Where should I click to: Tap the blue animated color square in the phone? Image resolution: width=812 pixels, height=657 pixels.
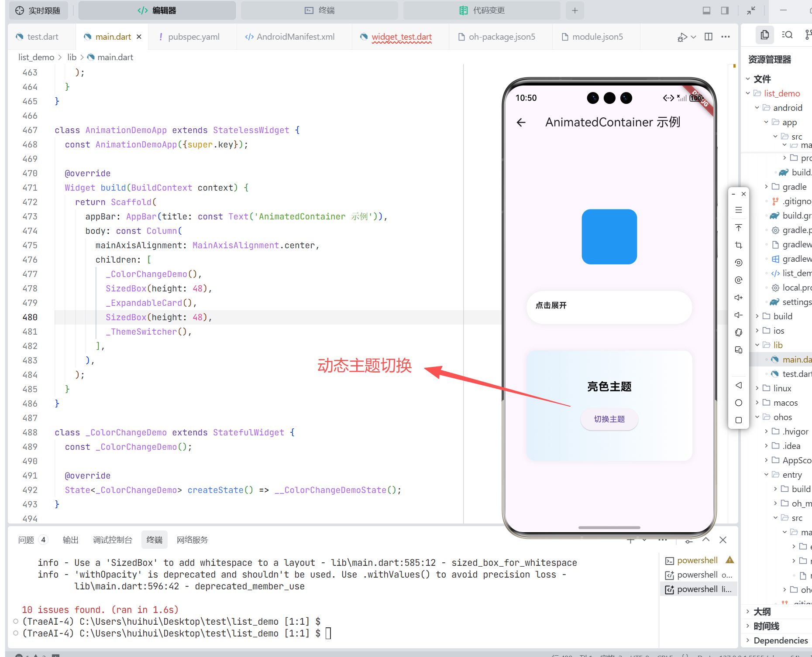(x=609, y=237)
